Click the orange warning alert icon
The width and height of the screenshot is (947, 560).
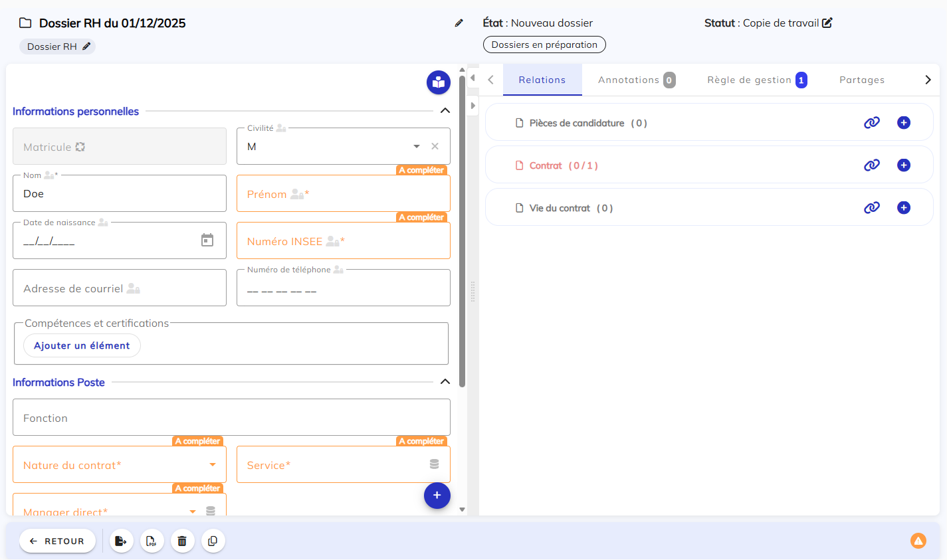tap(918, 541)
